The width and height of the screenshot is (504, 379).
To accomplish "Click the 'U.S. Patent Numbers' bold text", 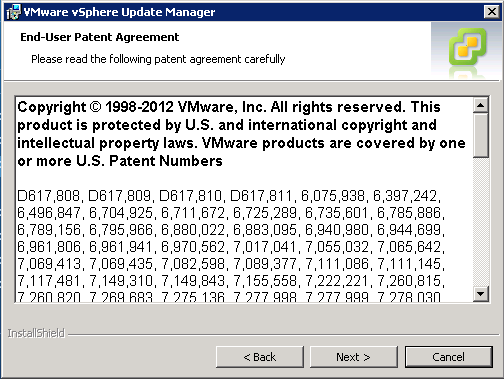I will pos(149,161).
